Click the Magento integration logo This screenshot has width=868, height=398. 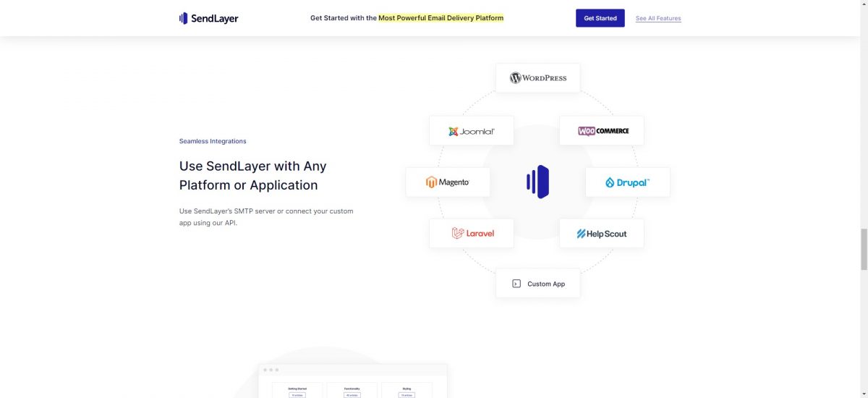447,182
